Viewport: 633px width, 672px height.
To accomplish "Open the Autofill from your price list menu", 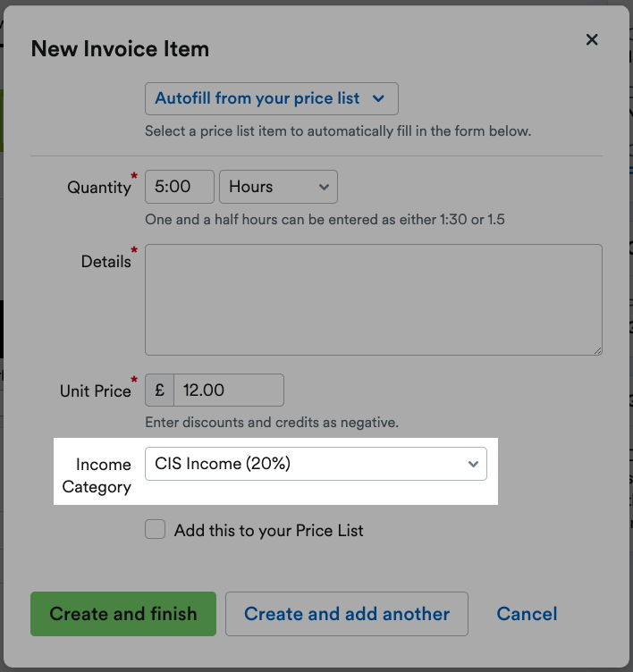I will [272, 98].
